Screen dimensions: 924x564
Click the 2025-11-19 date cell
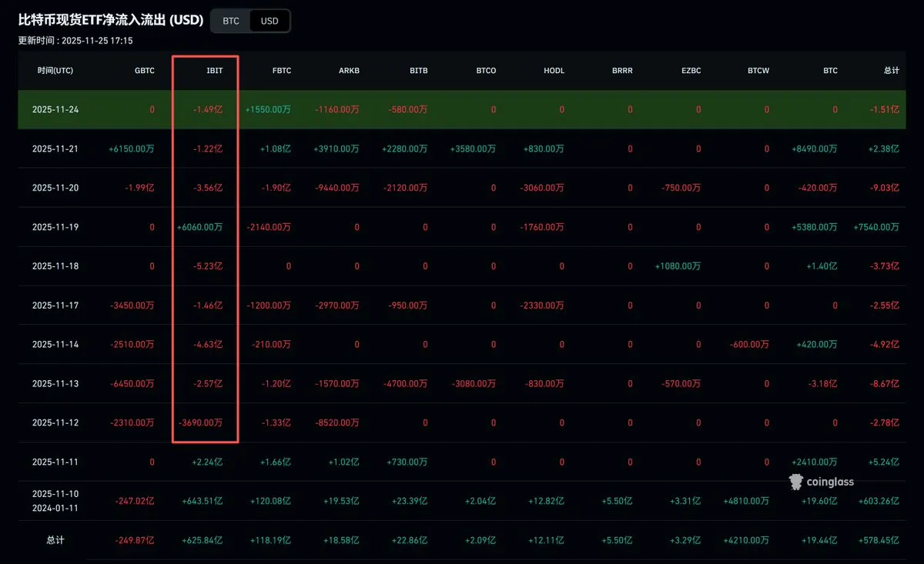tap(55, 228)
